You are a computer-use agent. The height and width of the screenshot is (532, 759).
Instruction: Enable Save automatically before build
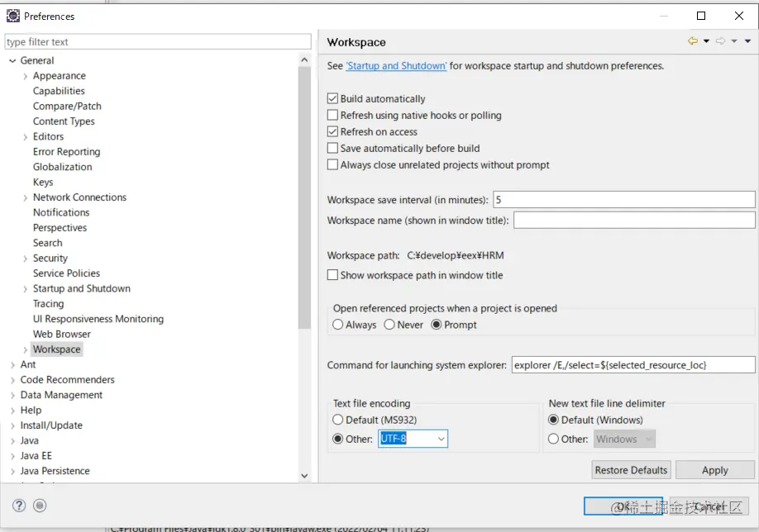click(x=332, y=148)
